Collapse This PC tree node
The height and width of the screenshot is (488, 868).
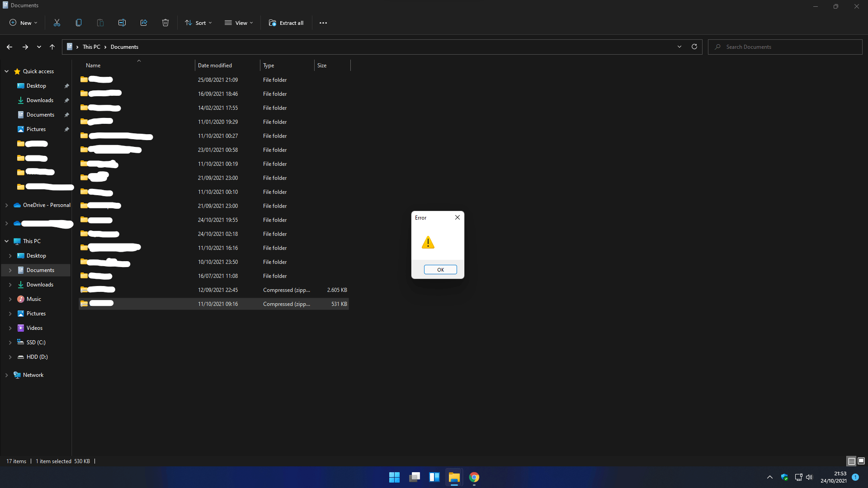click(x=7, y=241)
